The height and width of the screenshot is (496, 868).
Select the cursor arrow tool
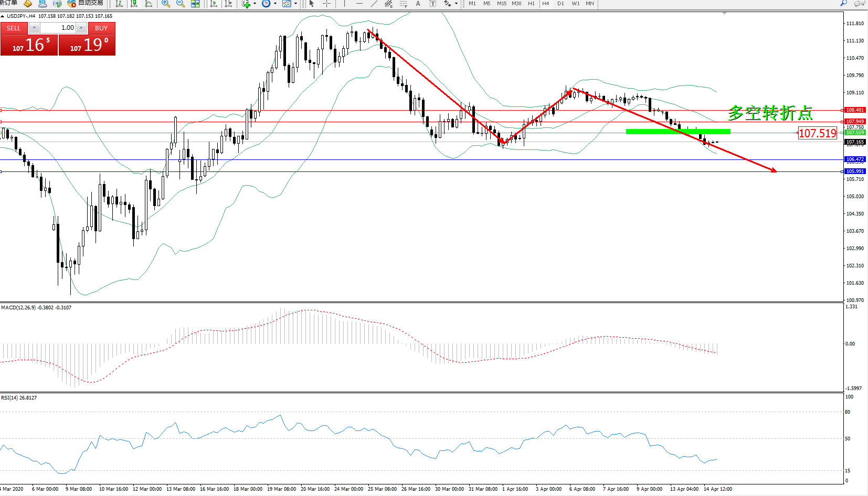[x=311, y=4]
